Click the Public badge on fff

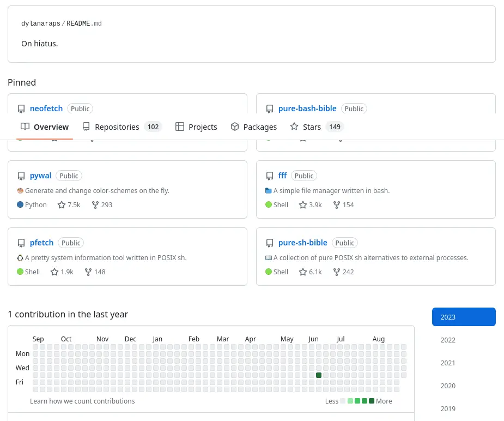pyautogui.click(x=303, y=176)
